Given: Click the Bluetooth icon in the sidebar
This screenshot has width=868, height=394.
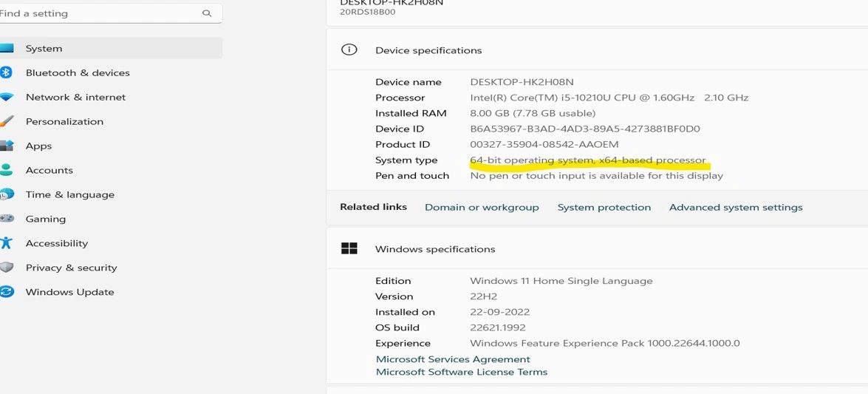Looking at the screenshot, I should 6,72.
